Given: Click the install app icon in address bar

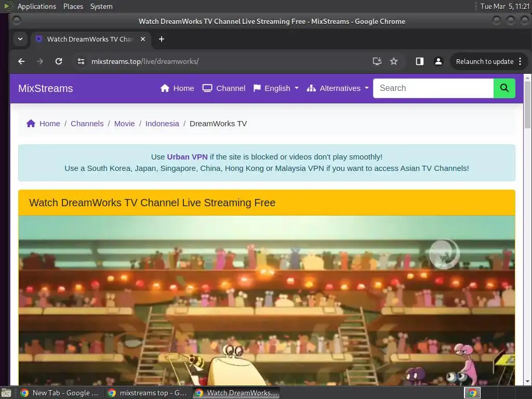Looking at the screenshot, I should (377, 61).
